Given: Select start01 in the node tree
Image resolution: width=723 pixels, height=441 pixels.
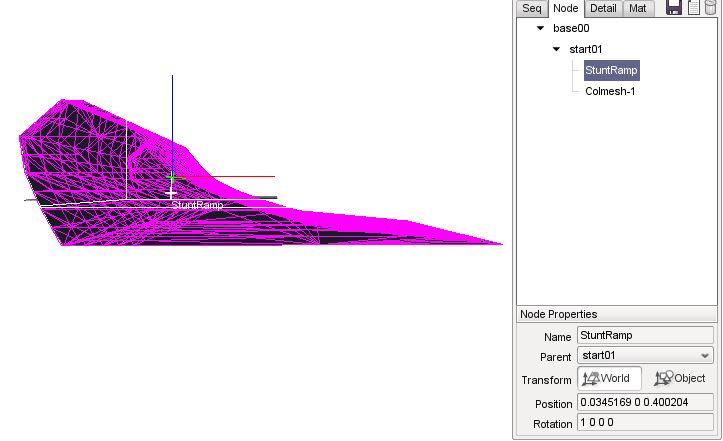Looking at the screenshot, I should coord(586,49).
